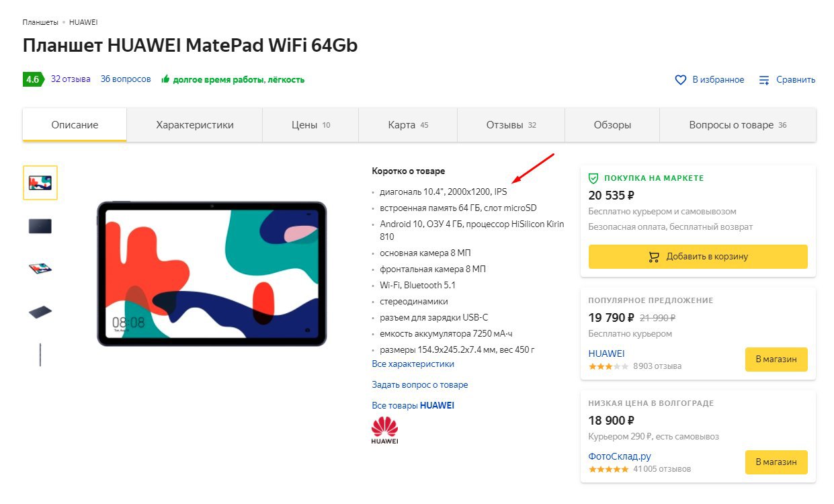The image size is (834, 504).
Task: Click the cart icon on add button
Action: point(653,257)
